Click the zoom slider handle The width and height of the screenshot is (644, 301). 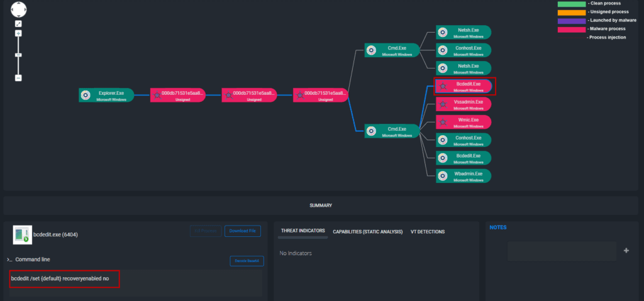[18, 55]
